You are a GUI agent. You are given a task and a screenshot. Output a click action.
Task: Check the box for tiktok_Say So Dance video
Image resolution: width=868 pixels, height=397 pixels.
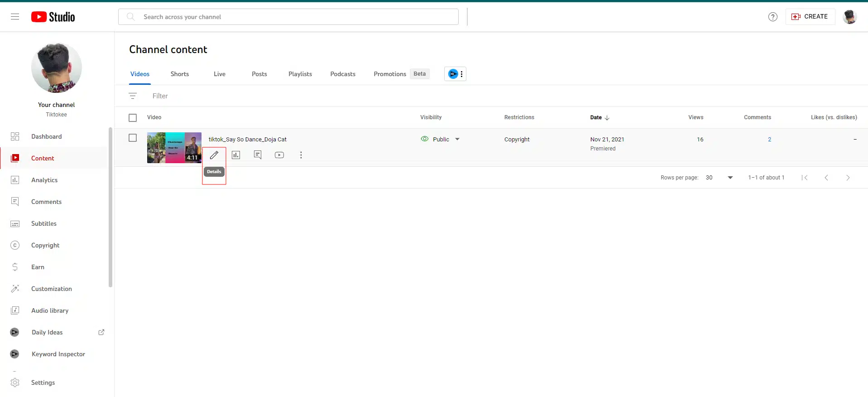pyautogui.click(x=133, y=138)
